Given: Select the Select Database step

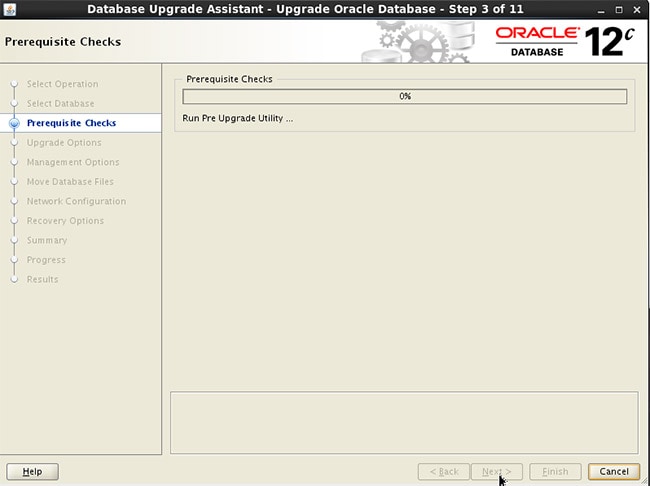Looking at the screenshot, I should pyautogui.click(x=61, y=103).
